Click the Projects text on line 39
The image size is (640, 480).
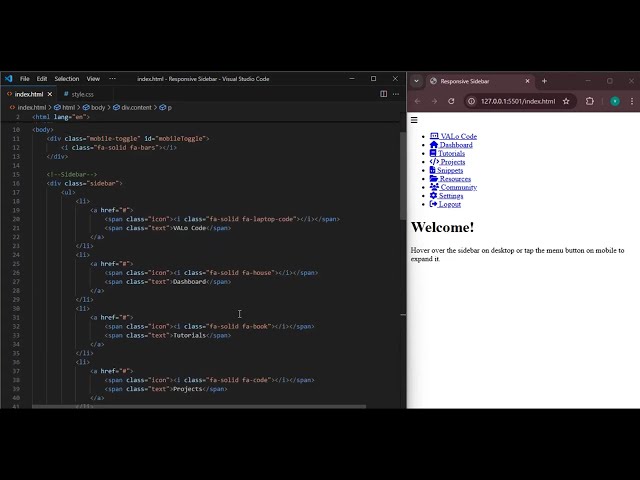point(188,389)
